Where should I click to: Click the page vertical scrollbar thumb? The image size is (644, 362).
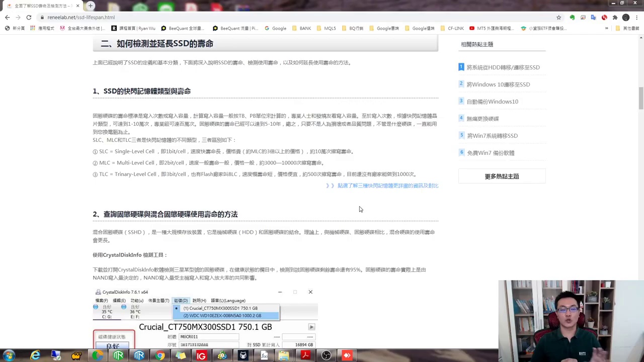(640, 98)
